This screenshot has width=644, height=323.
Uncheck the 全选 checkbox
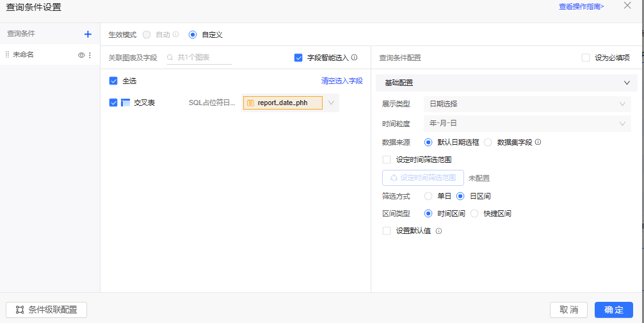pyautogui.click(x=113, y=81)
